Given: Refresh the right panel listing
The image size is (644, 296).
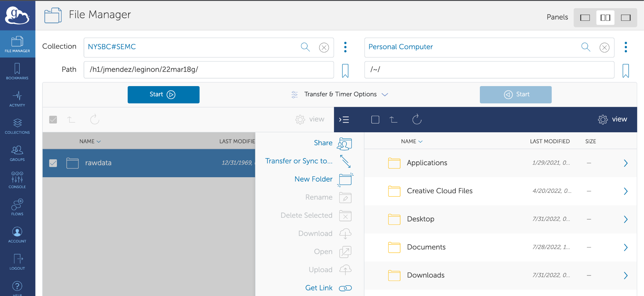Looking at the screenshot, I should point(417,119).
